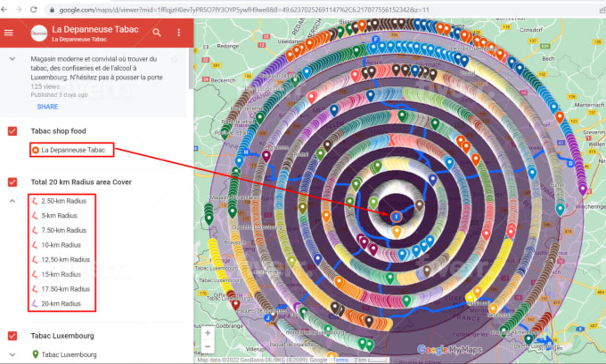Expand the Tabac Luxembourg layer chevron
The width and height of the screenshot is (606, 364).
(x=12, y=354)
